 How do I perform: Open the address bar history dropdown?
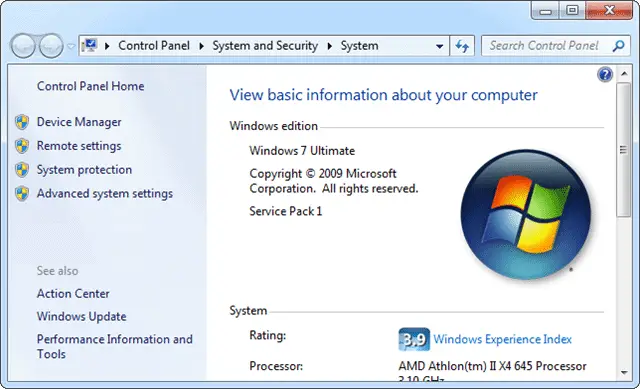[x=440, y=46]
